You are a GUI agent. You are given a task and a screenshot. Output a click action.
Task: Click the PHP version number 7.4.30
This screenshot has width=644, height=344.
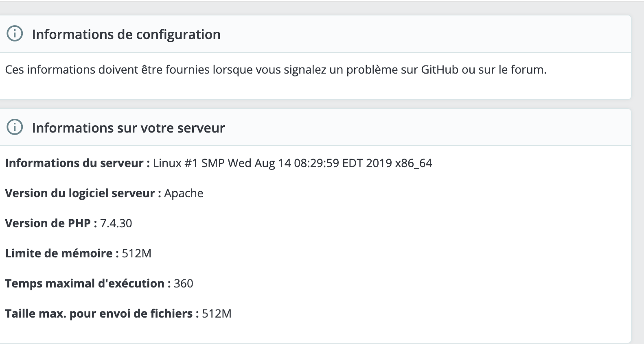click(116, 224)
